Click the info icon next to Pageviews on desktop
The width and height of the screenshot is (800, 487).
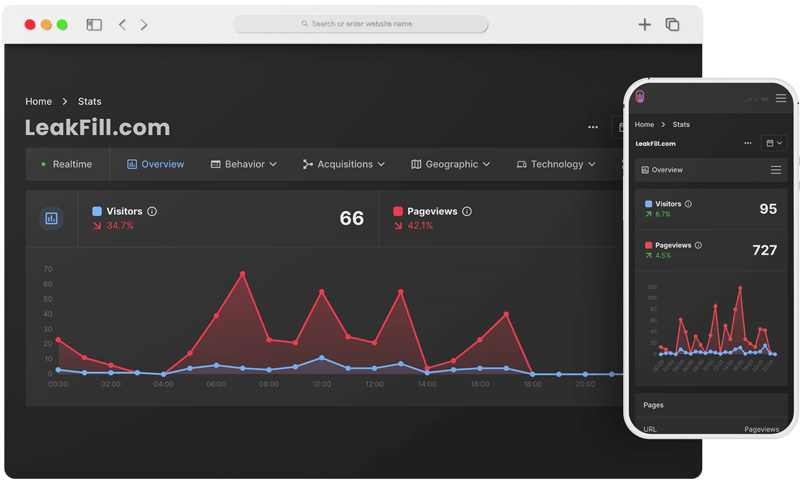coord(467,212)
